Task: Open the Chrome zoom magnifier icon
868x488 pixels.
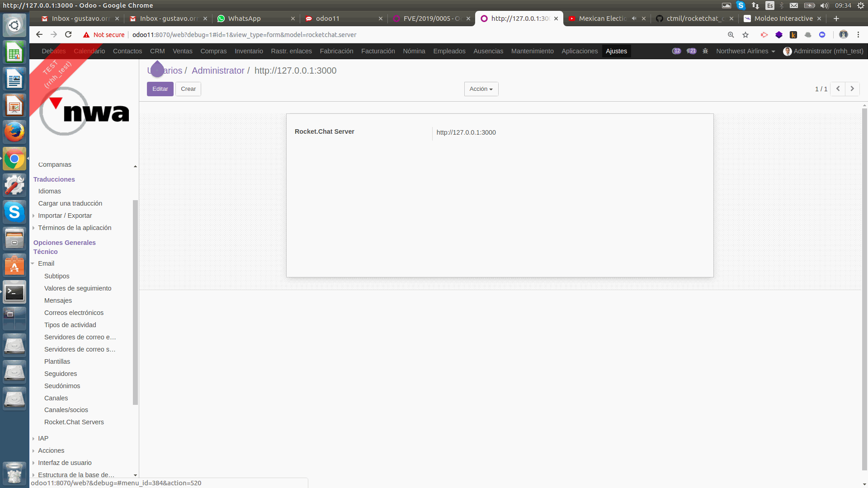Action: pyautogui.click(x=731, y=35)
